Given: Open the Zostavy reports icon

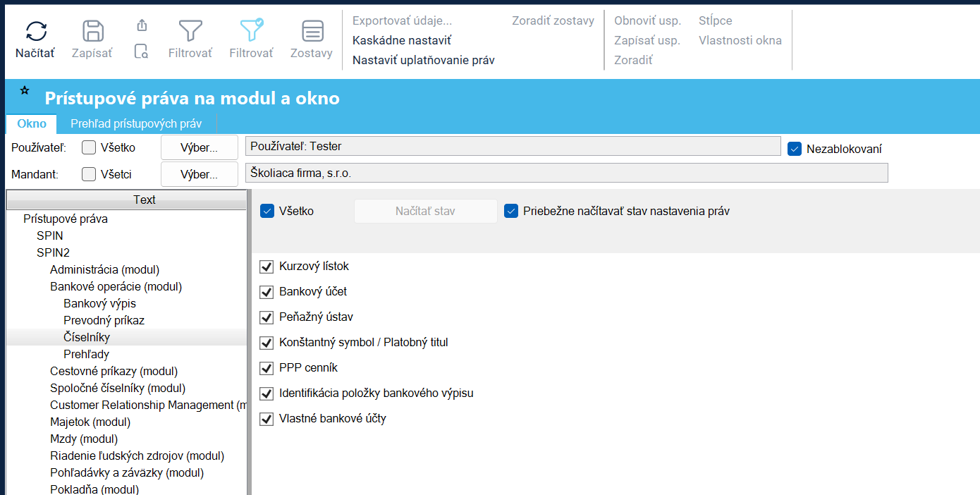Looking at the screenshot, I should (312, 31).
